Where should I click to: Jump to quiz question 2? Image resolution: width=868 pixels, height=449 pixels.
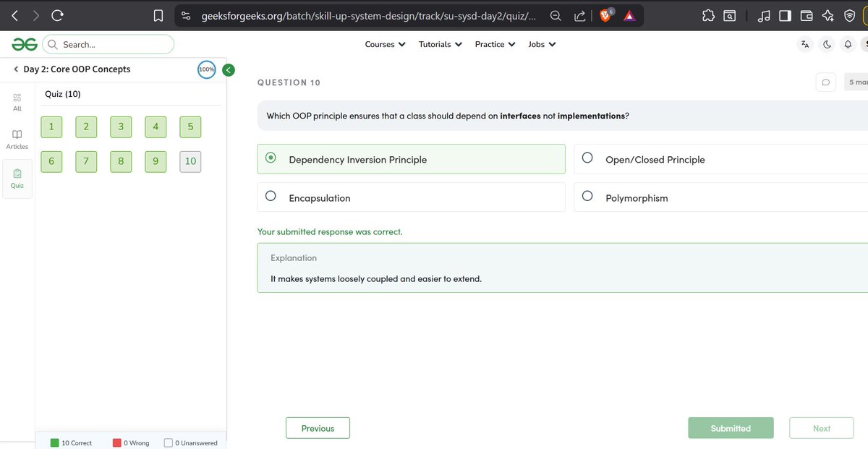click(x=86, y=127)
